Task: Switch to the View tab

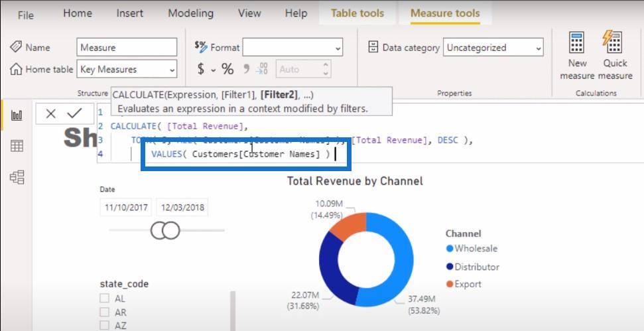Action: click(249, 13)
